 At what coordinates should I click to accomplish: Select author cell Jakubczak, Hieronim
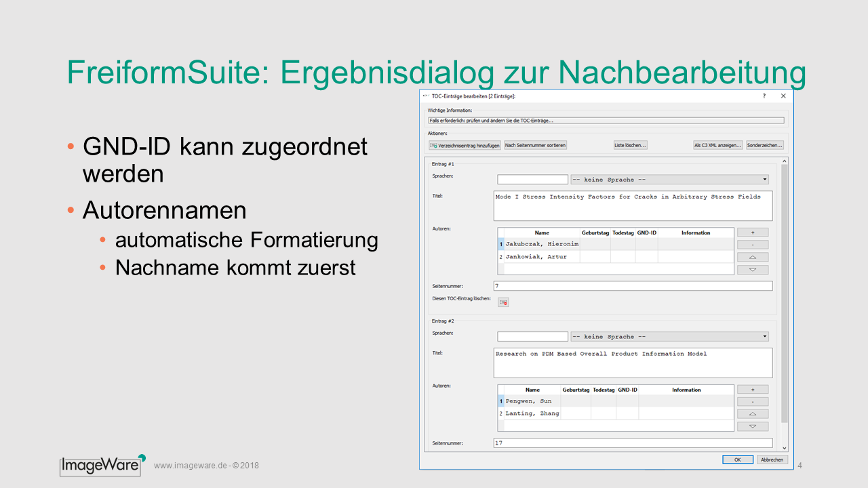[542, 244]
